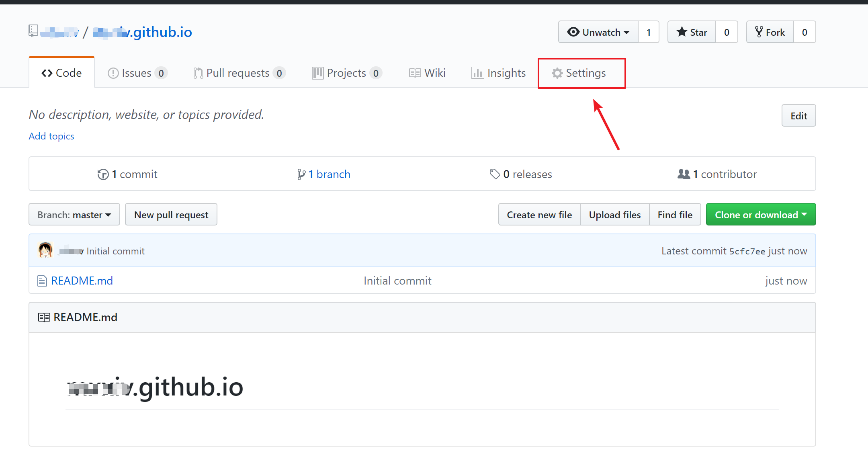Click the Edit description button
Image resolution: width=868 pixels, height=461 pixels.
click(x=798, y=116)
